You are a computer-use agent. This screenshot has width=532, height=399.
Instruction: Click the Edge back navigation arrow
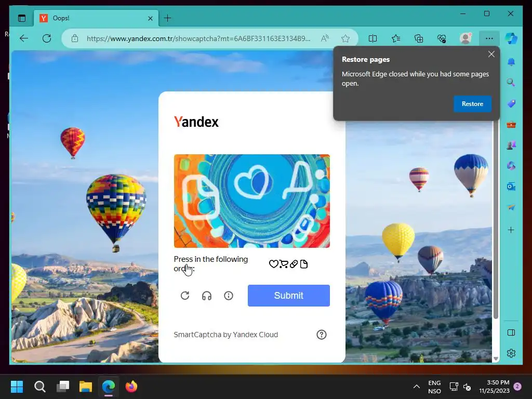(24, 38)
